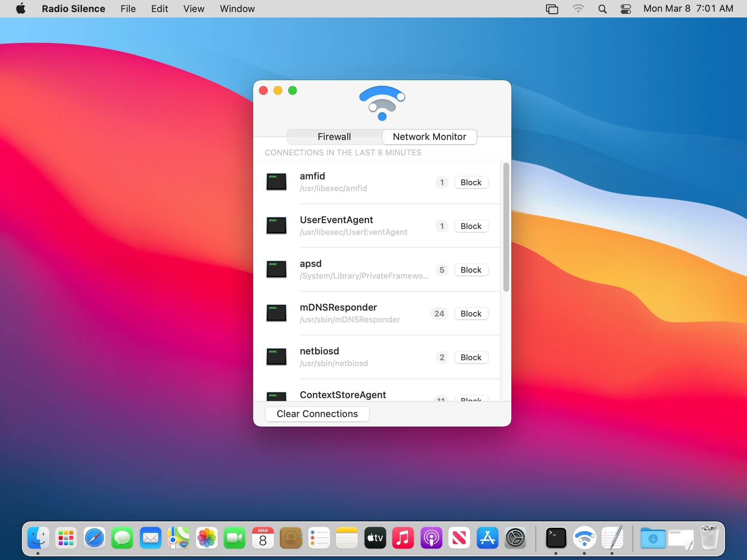Open the View menu
This screenshot has height=560, width=747.
click(194, 9)
